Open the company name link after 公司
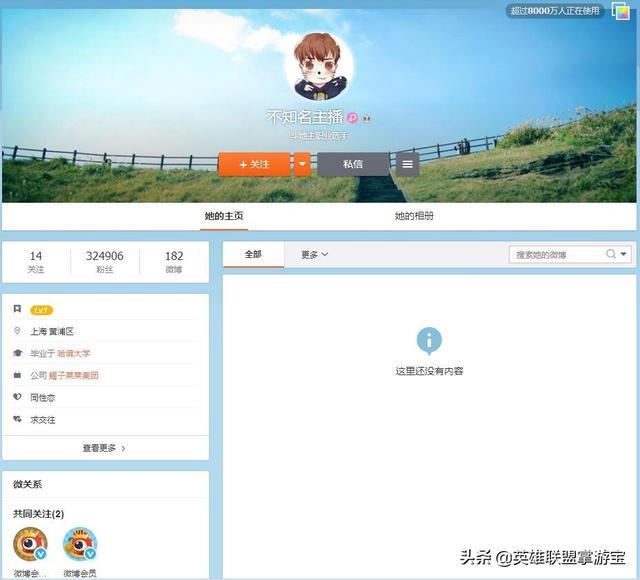This screenshot has width=640, height=580. click(73, 376)
